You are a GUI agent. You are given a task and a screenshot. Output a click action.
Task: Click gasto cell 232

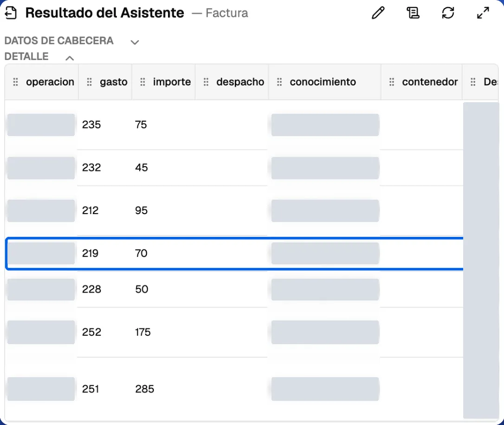[x=91, y=168]
